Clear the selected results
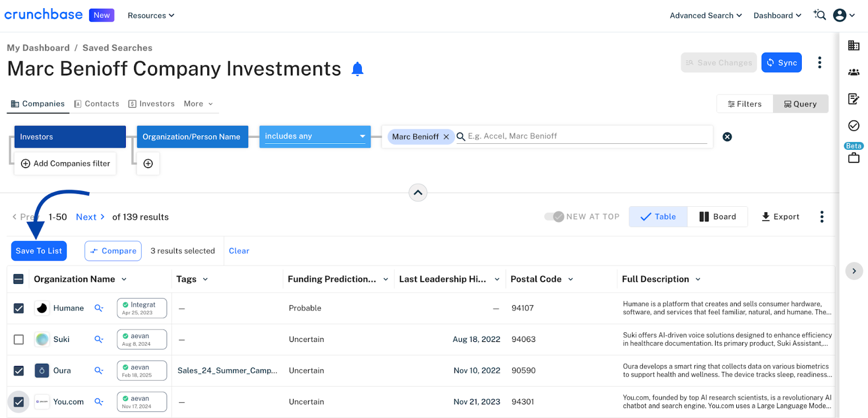The image size is (868, 418). pos(239,251)
